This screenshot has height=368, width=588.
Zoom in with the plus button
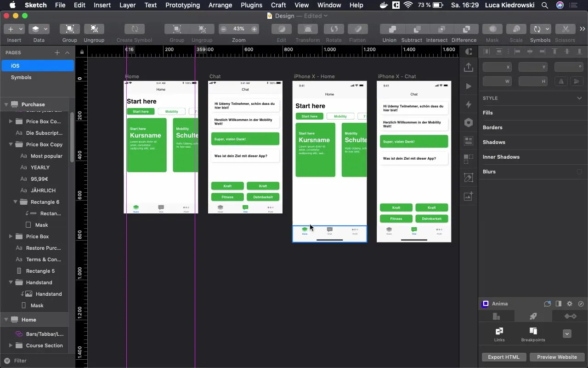tap(254, 29)
